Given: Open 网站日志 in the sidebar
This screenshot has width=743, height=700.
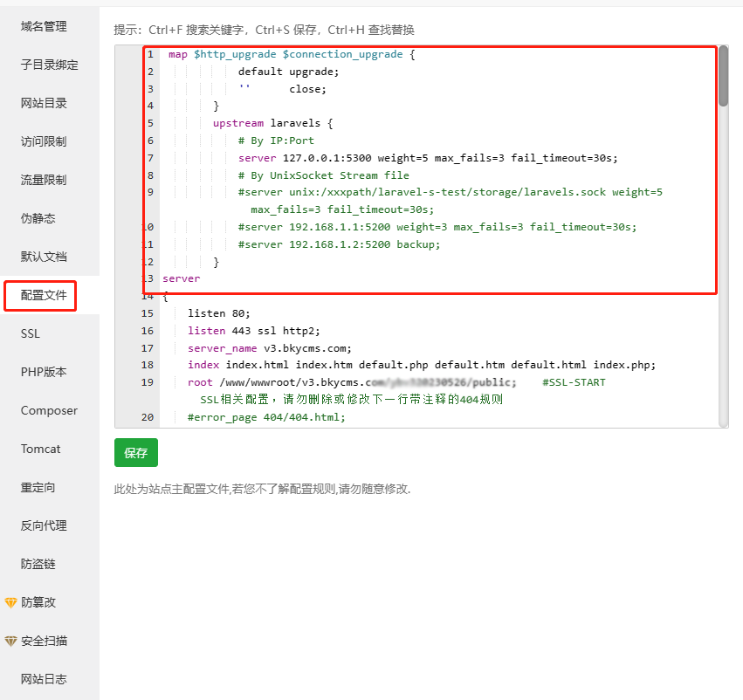Looking at the screenshot, I should pos(44,679).
